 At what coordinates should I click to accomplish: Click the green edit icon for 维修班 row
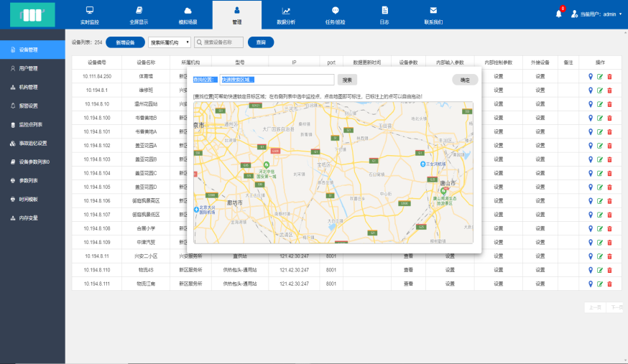[x=600, y=90]
